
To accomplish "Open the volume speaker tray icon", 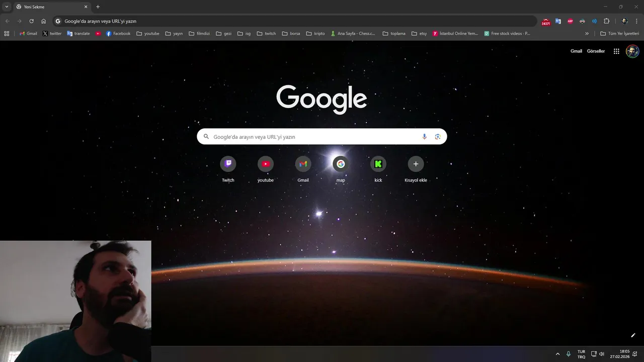I will (x=602, y=354).
